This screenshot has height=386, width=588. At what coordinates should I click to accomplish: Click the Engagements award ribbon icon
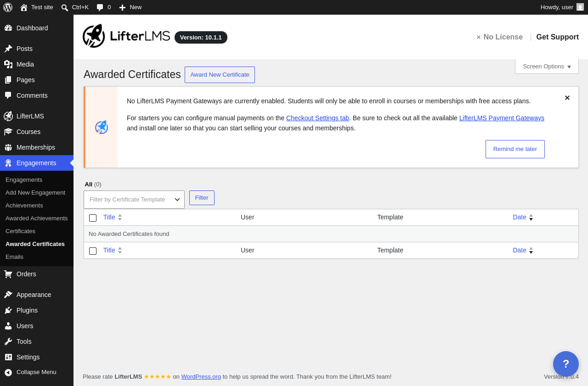[x=8, y=163]
